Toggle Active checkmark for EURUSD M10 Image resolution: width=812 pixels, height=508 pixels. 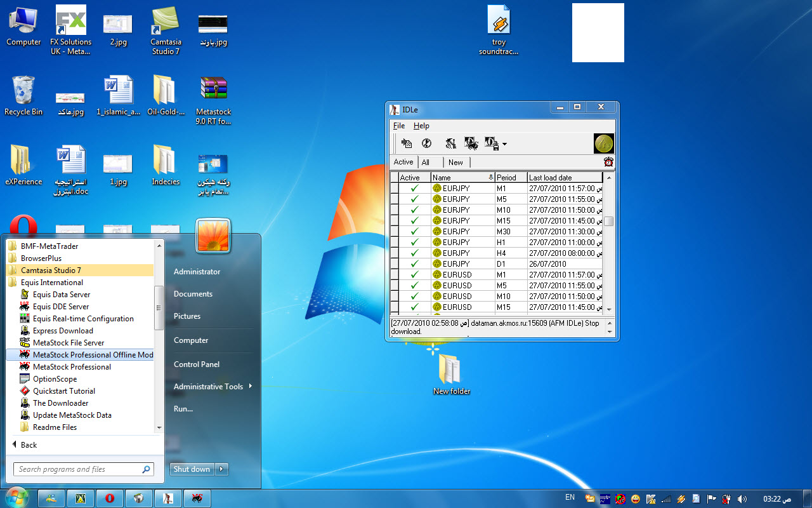click(415, 297)
